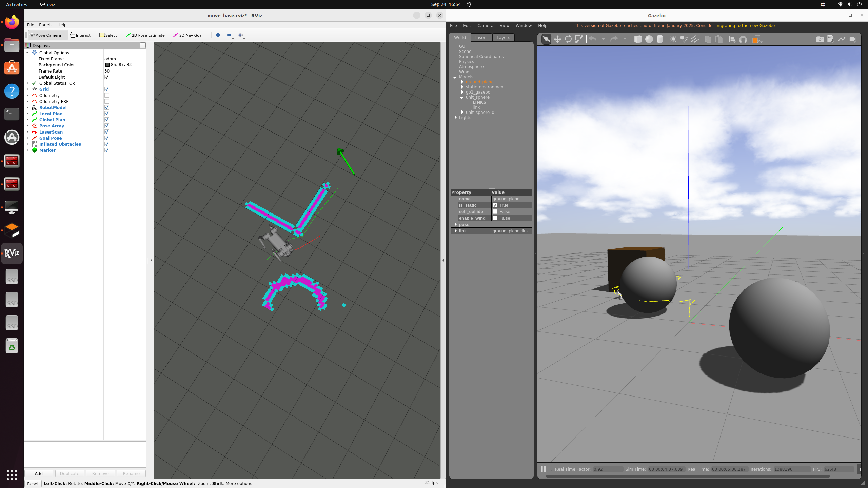This screenshot has height=488, width=868.
Task: Click the Add display button
Action: [39, 473]
